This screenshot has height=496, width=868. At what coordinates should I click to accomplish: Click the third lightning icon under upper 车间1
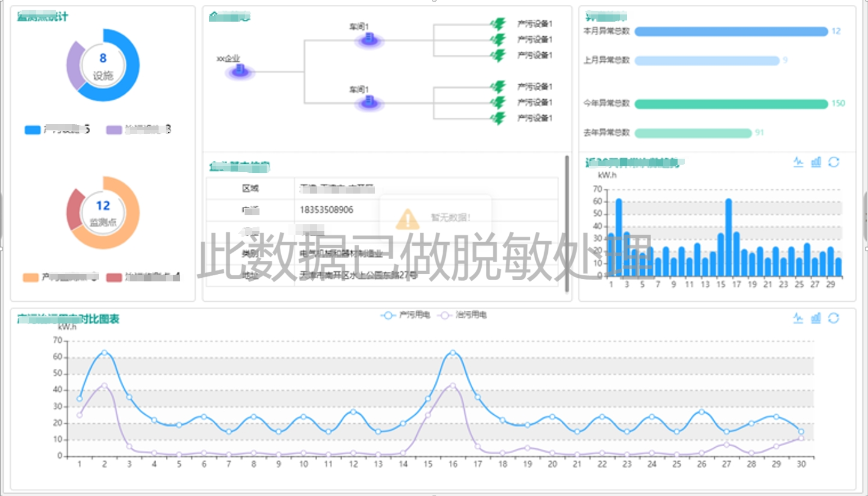pos(498,55)
